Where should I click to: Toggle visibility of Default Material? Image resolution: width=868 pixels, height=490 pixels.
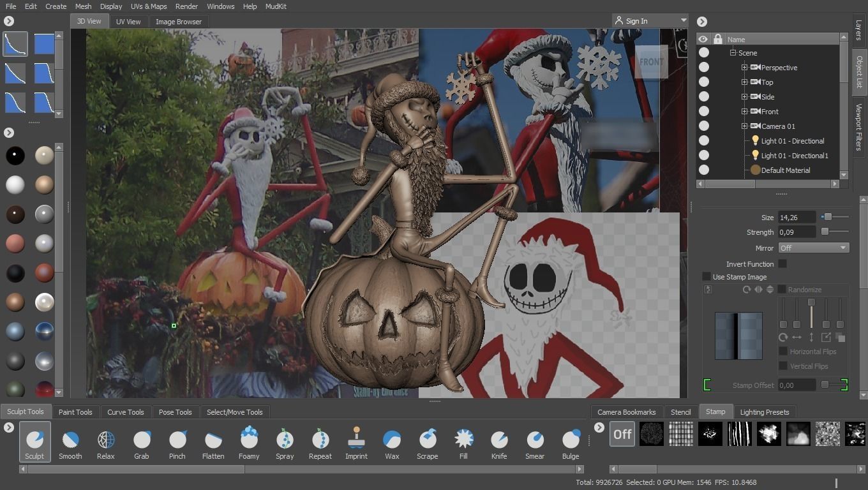[x=703, y=170]
